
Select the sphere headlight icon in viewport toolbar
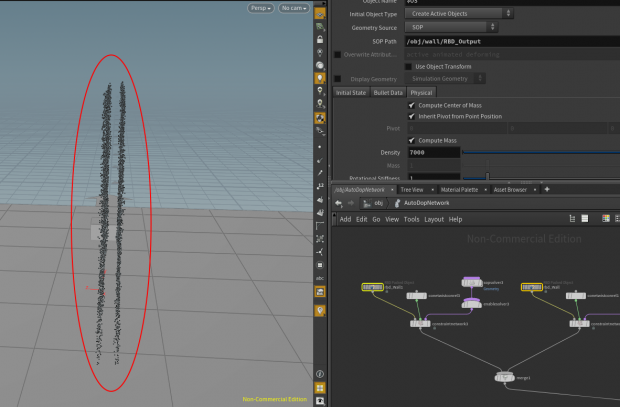(x=320, y=65)
